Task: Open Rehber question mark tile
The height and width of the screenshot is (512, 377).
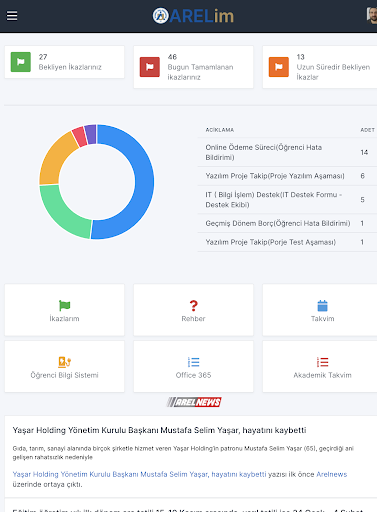Action: (x=193, y=310)
